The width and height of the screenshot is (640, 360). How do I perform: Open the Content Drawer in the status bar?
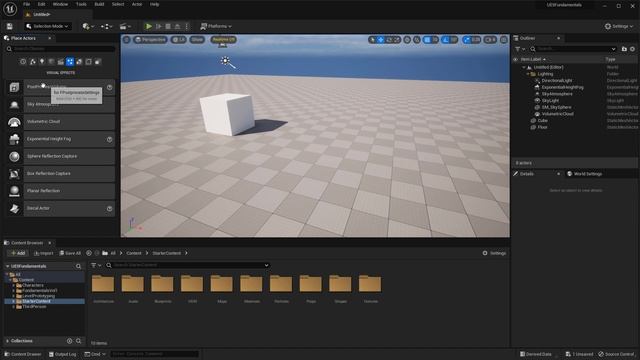click(x=23, y=354)
